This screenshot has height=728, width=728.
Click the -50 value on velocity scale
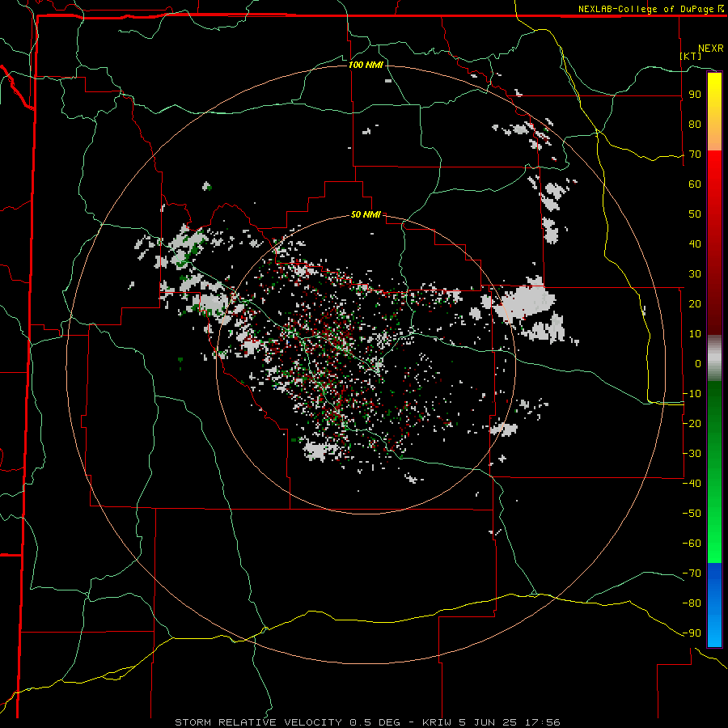692,514
